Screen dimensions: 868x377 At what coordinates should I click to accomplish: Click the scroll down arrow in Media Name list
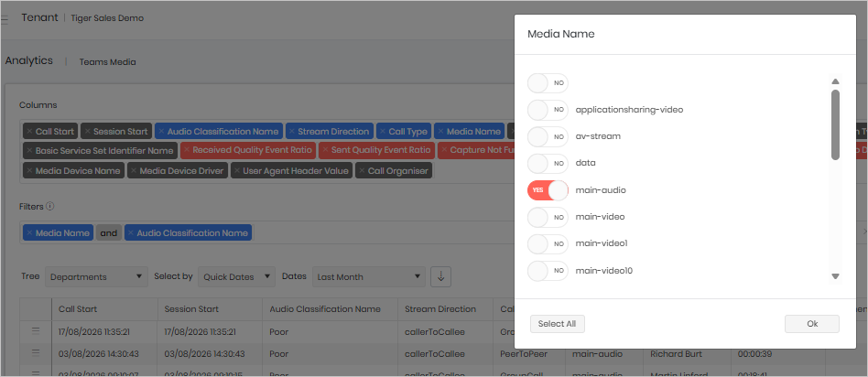click(835, 275)
